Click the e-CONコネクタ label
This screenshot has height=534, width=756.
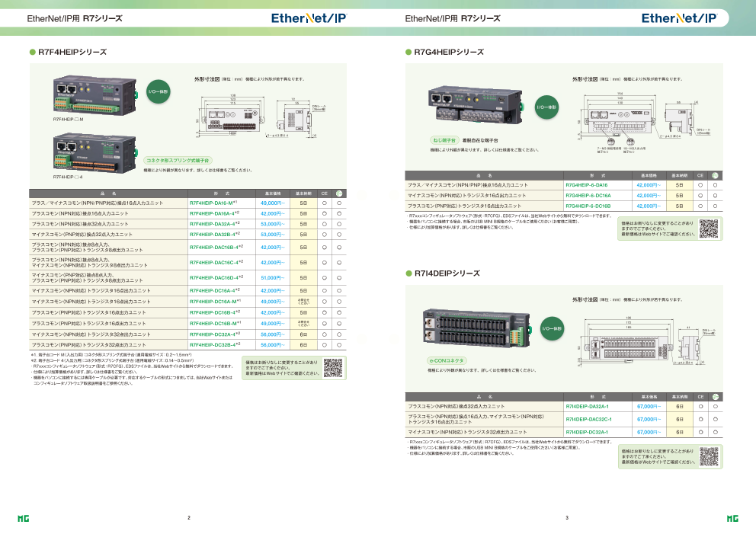447,360
